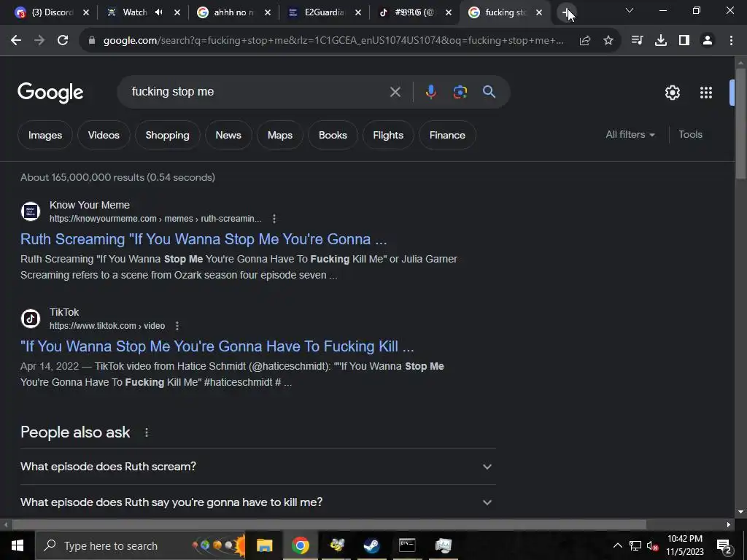Open the search Tools button
This screenshot has height=560, width=747.
pyautogui.click(x=690, y=135)
